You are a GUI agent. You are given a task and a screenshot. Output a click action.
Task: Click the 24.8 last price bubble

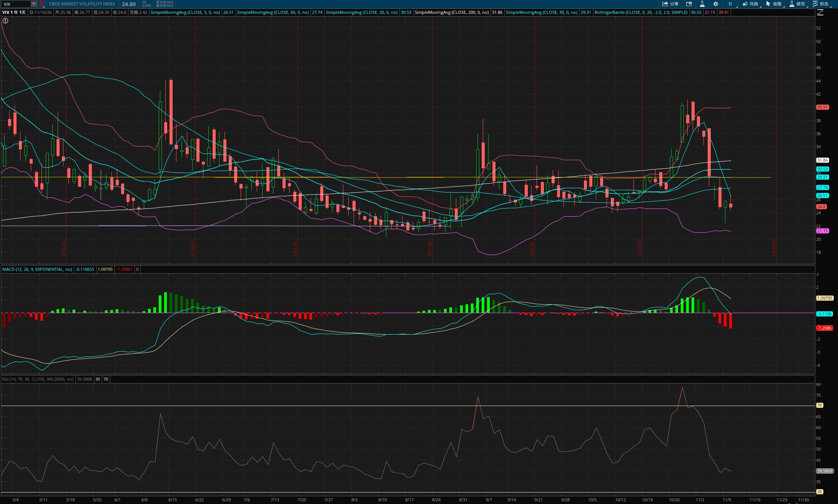pos(821,207)
